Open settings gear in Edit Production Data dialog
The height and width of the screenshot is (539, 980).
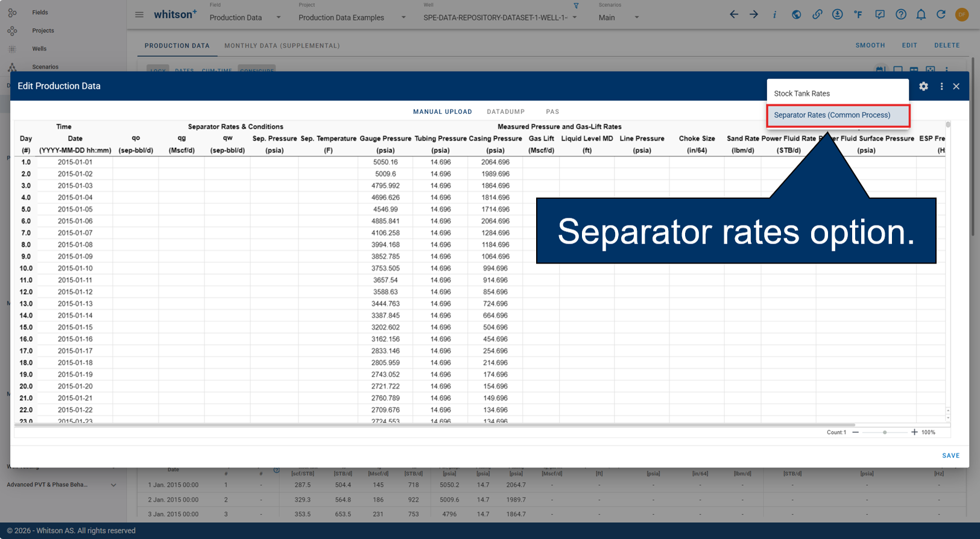coord(923,86)
